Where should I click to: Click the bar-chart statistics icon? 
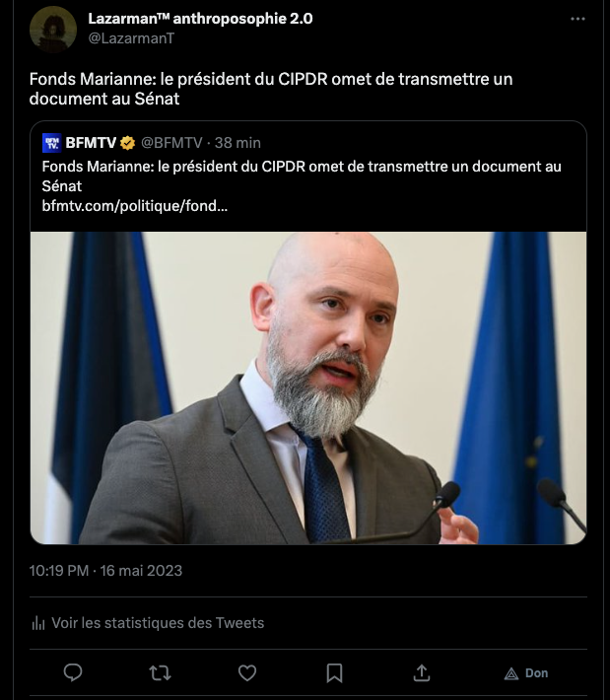tap(38, 623)
